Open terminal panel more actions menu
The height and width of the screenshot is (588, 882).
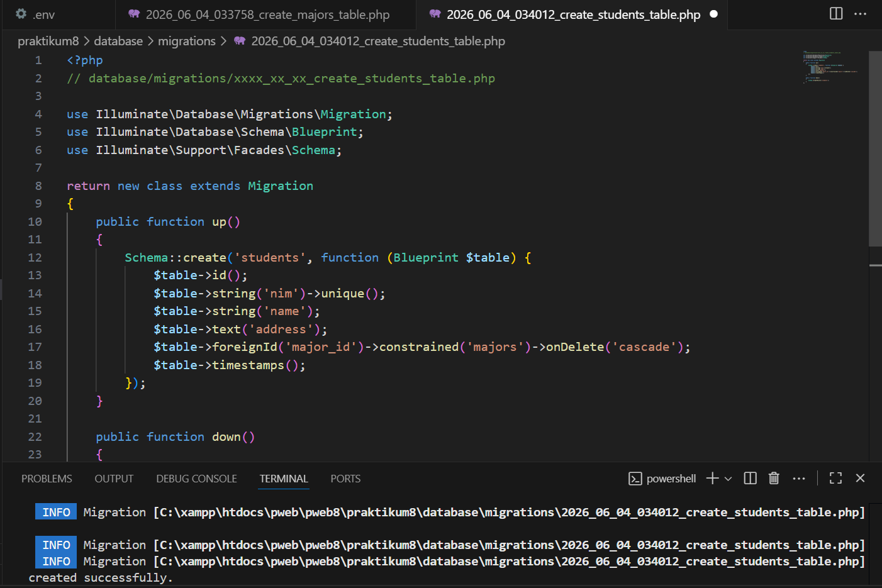click(799, 479)
